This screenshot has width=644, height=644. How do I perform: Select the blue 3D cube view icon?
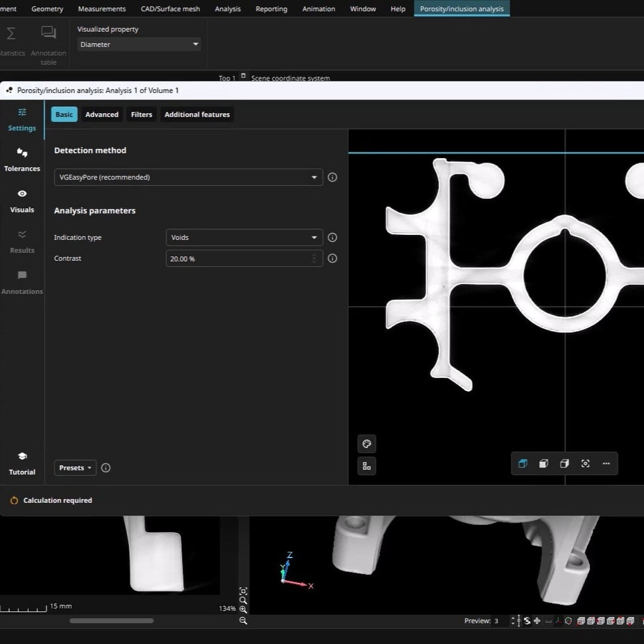(x=522, y=463)
